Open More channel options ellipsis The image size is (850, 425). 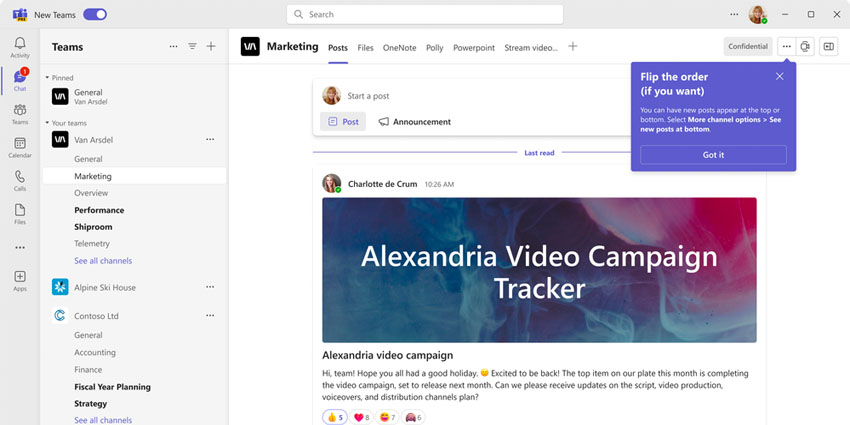[x=787, y=47]
